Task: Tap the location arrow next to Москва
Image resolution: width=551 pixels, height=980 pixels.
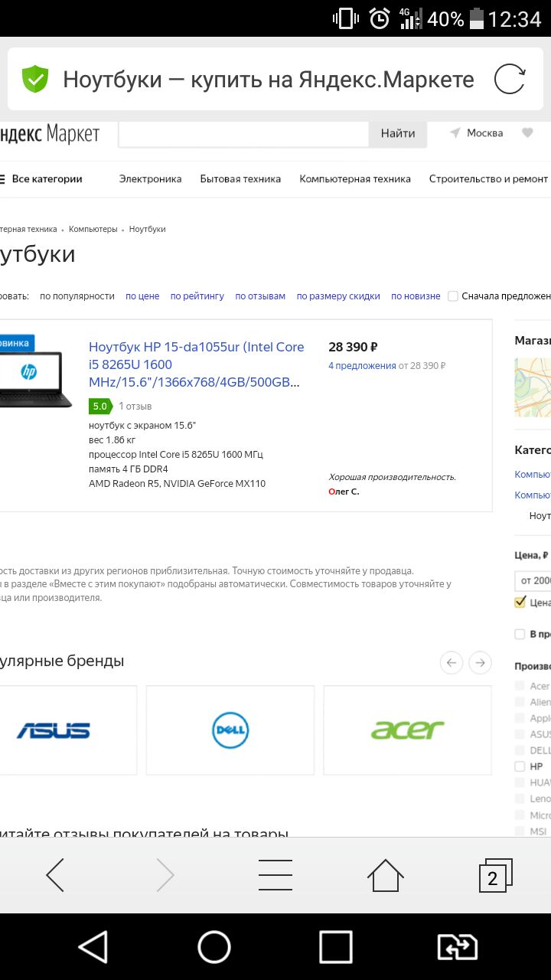Action: (455, 133)
